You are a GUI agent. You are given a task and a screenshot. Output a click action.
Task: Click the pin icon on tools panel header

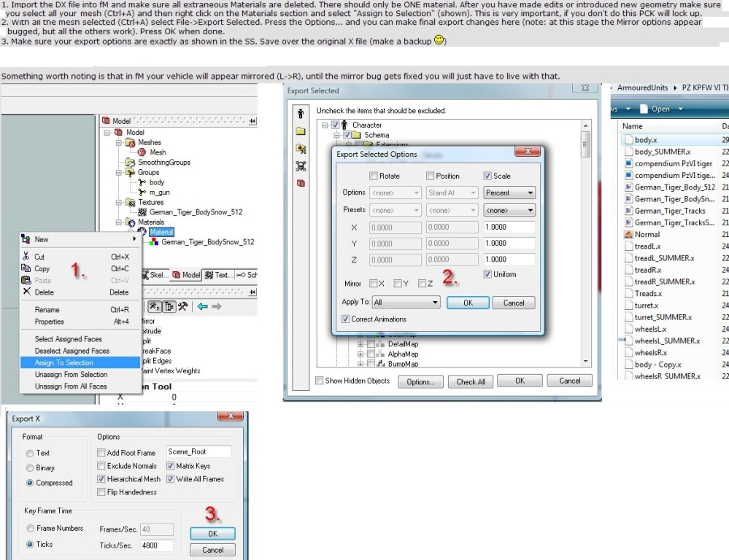[252, 292]
